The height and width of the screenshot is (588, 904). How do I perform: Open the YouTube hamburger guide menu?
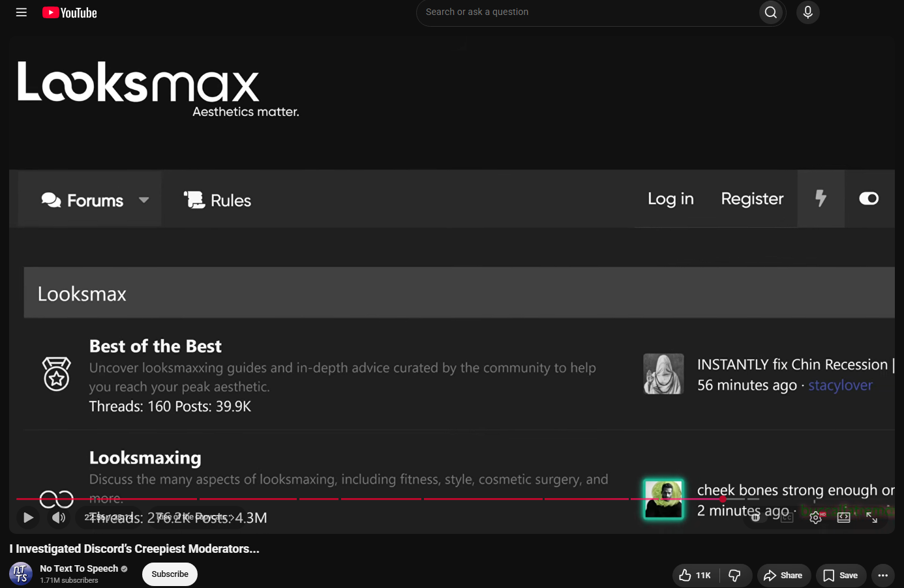pos(22,12)
